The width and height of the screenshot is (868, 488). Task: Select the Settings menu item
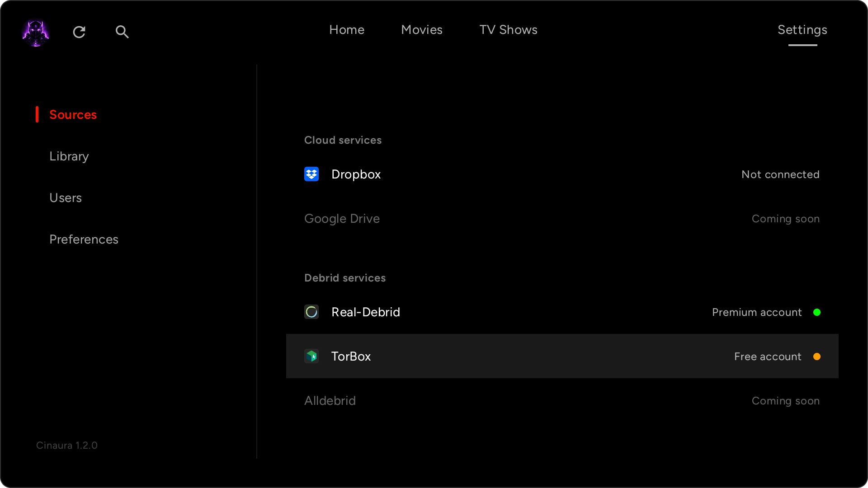(x=802, y=29)
